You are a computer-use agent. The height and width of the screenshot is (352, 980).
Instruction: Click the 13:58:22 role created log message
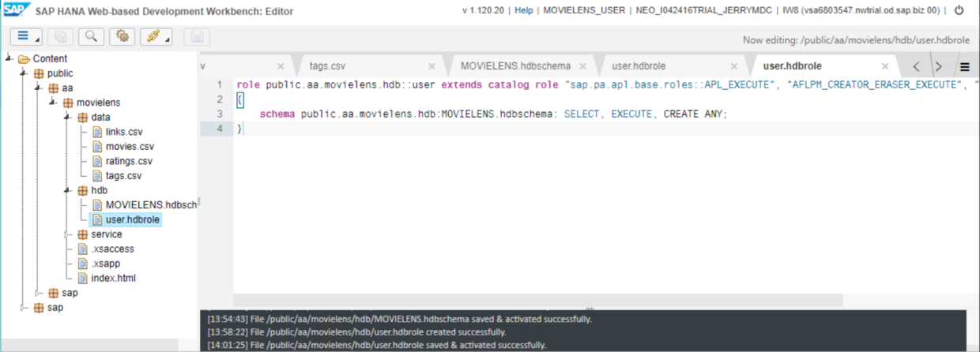pos(356,332)
